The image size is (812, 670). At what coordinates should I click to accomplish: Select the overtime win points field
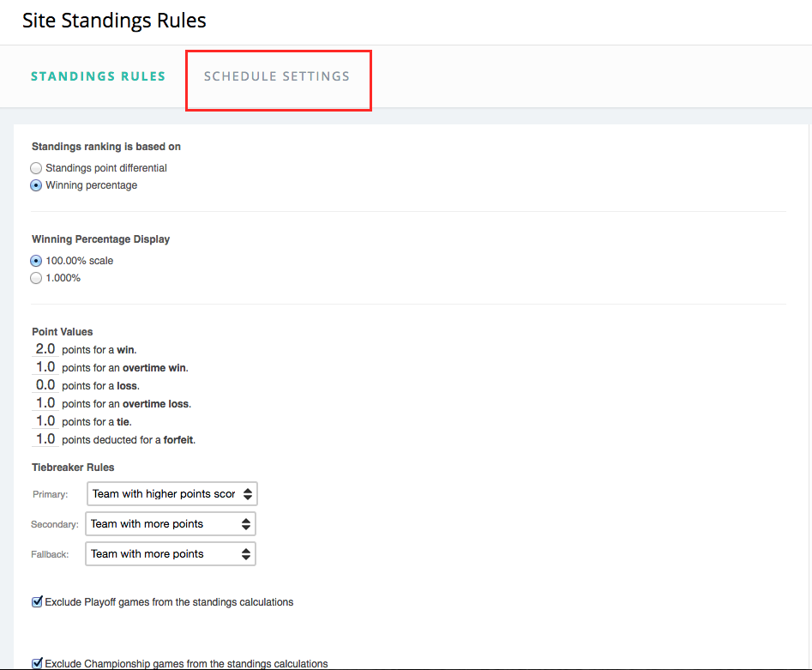tap(45, 366)
